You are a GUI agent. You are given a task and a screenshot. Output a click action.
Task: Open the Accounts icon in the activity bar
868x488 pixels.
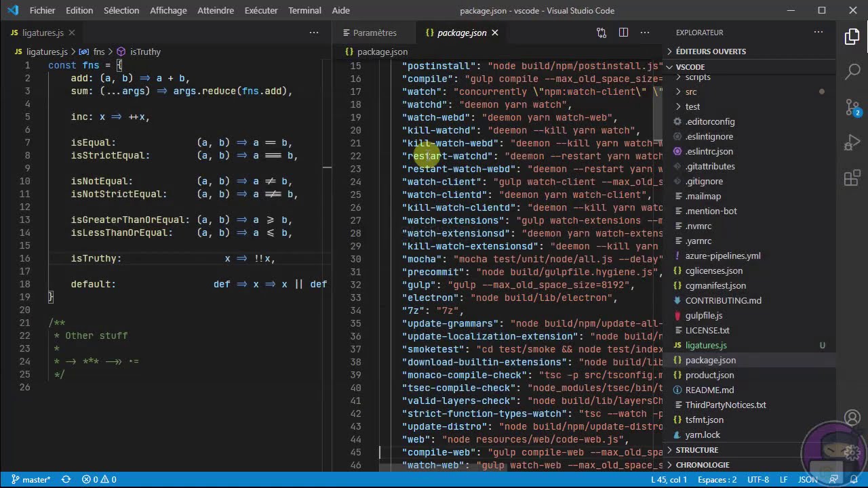point(852,418)
